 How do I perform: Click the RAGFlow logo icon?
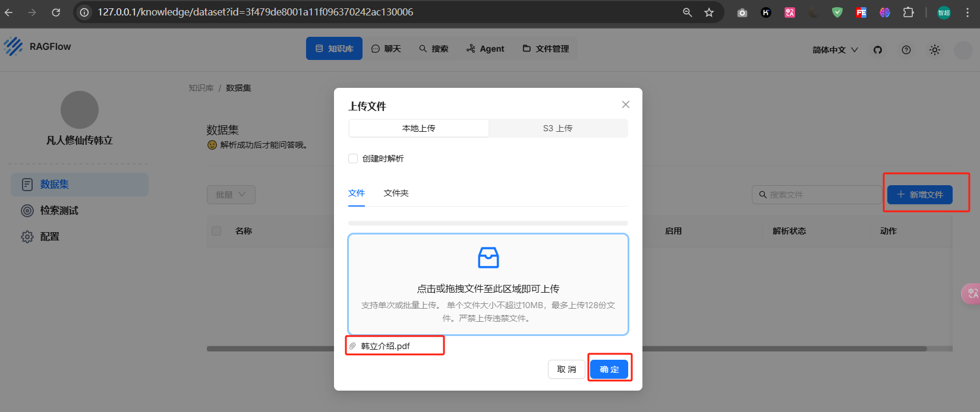pyautogui.click(x=13, y=46)
